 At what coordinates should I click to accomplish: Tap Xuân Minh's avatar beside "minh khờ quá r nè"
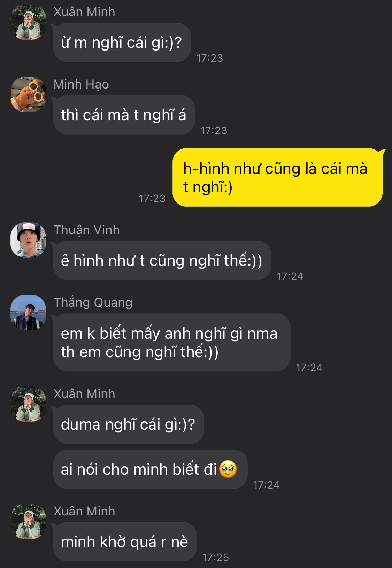coord(28,521)
